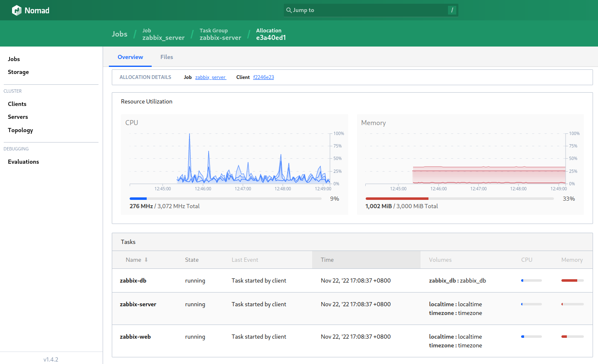Screen dimensions: 598x364
Task: Click the '276 MHz / 3,072 MHz Total' text
Action: point(165,206)
